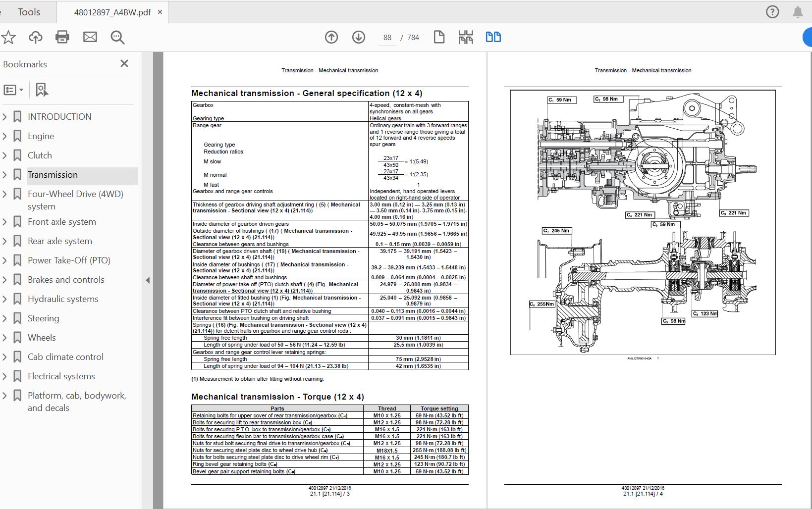The image size is (812, 509).
Task: Open the Help question mark icon
Action: click(772, 12)
